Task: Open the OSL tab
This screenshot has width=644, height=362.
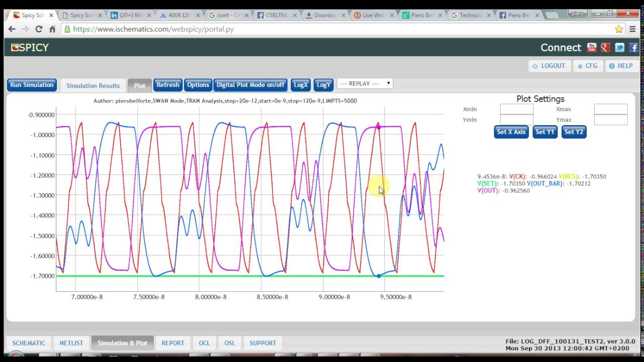Action: (x=230, y=343)
